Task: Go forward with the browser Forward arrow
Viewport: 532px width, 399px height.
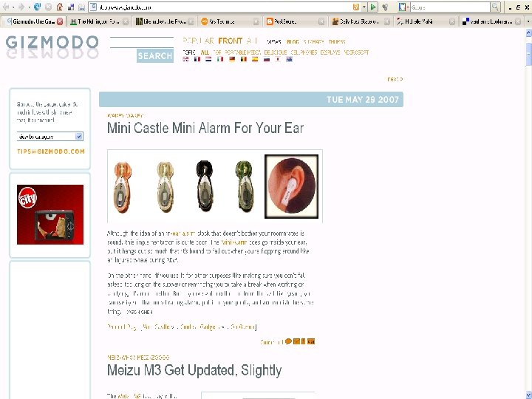Action: click(21, 7)
